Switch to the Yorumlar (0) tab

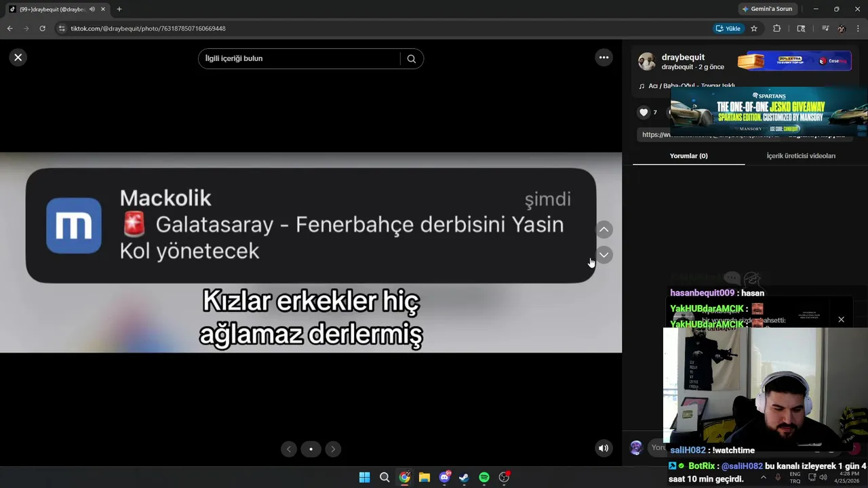coord(688,156)
